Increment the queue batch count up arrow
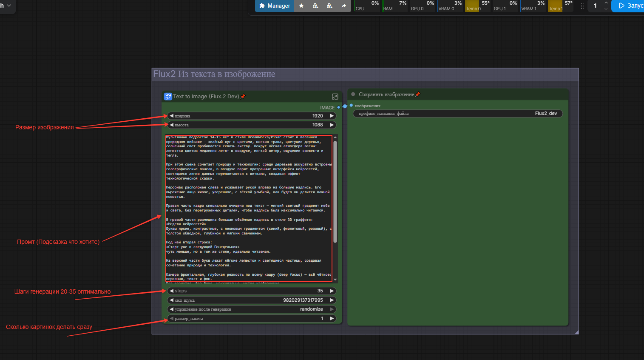The image size is (644, 360). (606, 3)
